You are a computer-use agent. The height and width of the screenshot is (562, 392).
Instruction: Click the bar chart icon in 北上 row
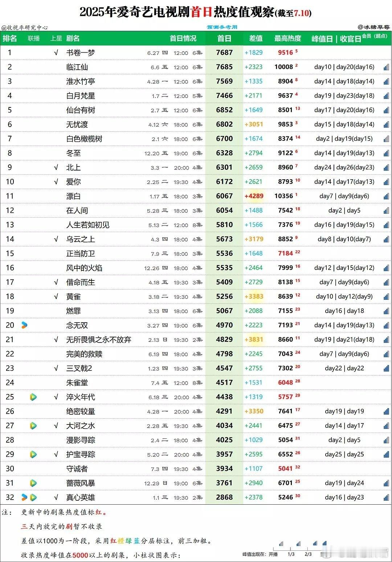[386, 168]
